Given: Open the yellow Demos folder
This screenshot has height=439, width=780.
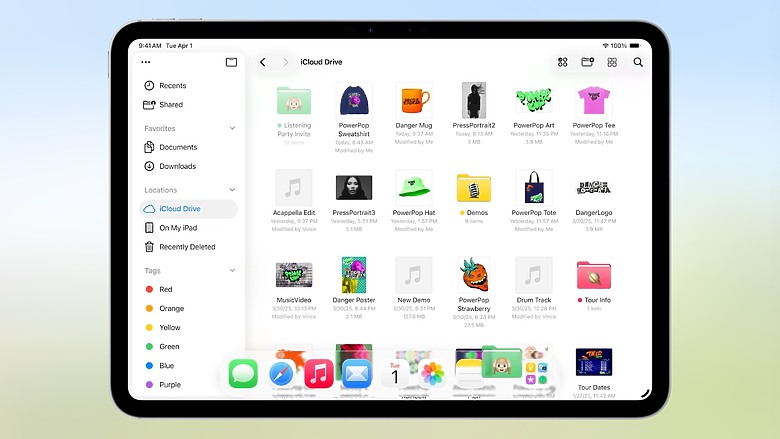Looking at the screenshot, I should 474,188.
